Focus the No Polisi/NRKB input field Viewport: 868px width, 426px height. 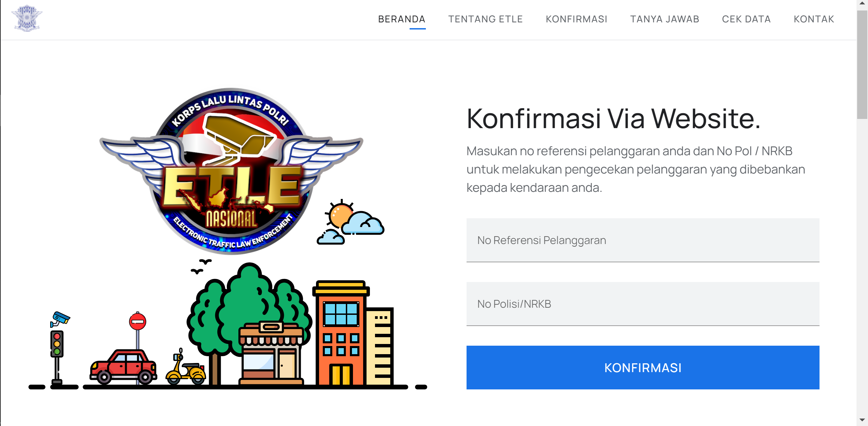(643, 304)
